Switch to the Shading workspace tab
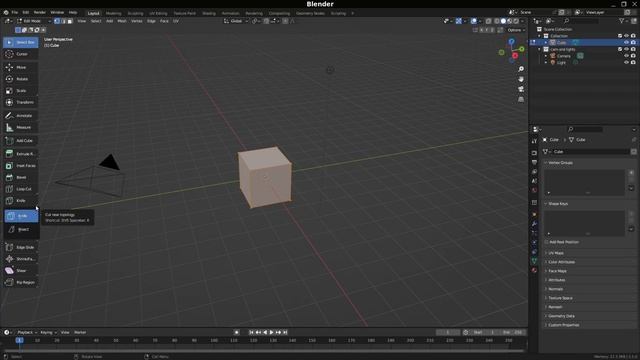This screenshot has width=640, height=360. pyautogui.click(x=209, y=13)
